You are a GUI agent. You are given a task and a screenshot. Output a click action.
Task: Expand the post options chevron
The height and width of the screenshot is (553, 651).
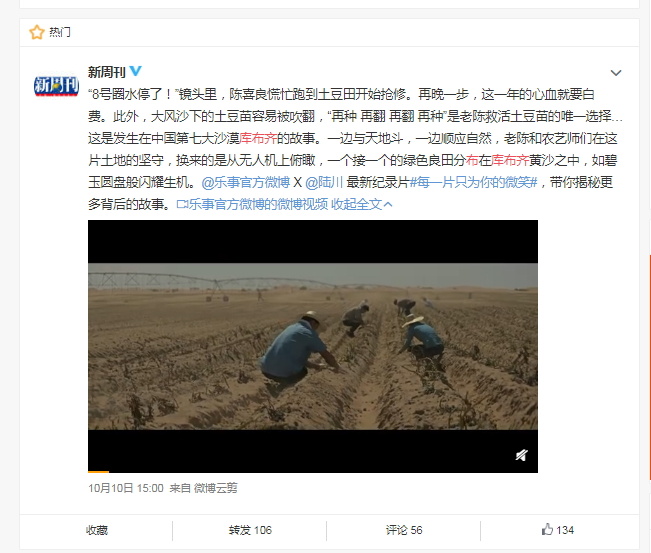pyautogui.click(x=616, y=73)
